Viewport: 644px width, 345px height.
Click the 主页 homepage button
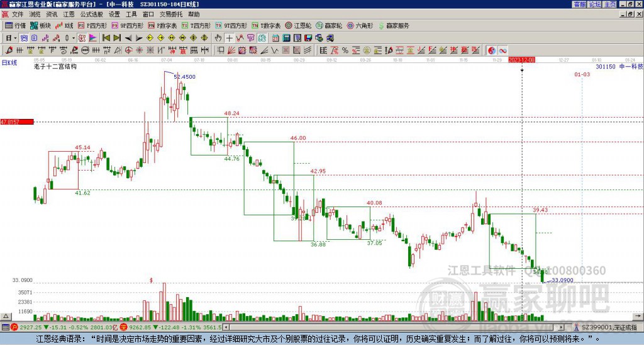pyautogui.click(x=609, y=4)
